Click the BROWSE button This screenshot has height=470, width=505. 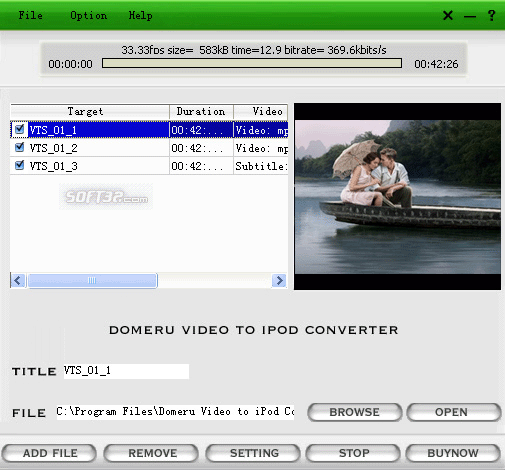pos(354,412)
